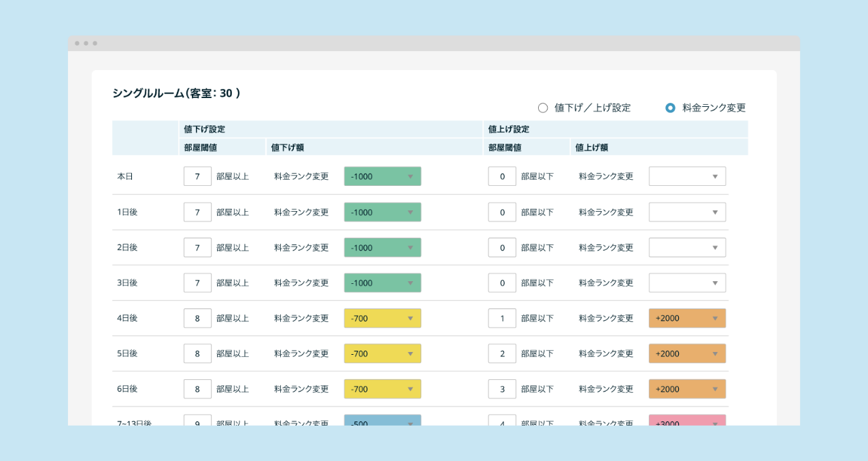Viewport: 868px width, 461px height.
Task: Open the 6日後 orange +2000 dropdown
Action: click(687, 389)
